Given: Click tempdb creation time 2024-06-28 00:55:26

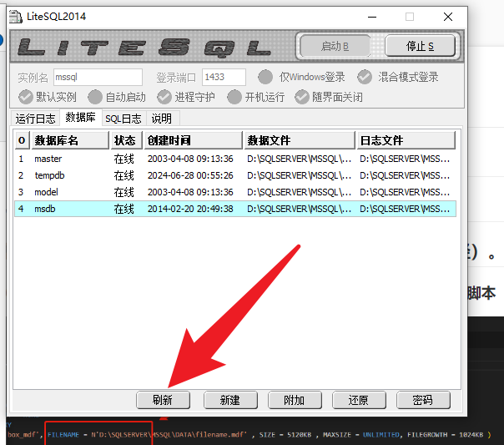Looking at the screenshot, I should pyautogui.click(x=190, y=175).
